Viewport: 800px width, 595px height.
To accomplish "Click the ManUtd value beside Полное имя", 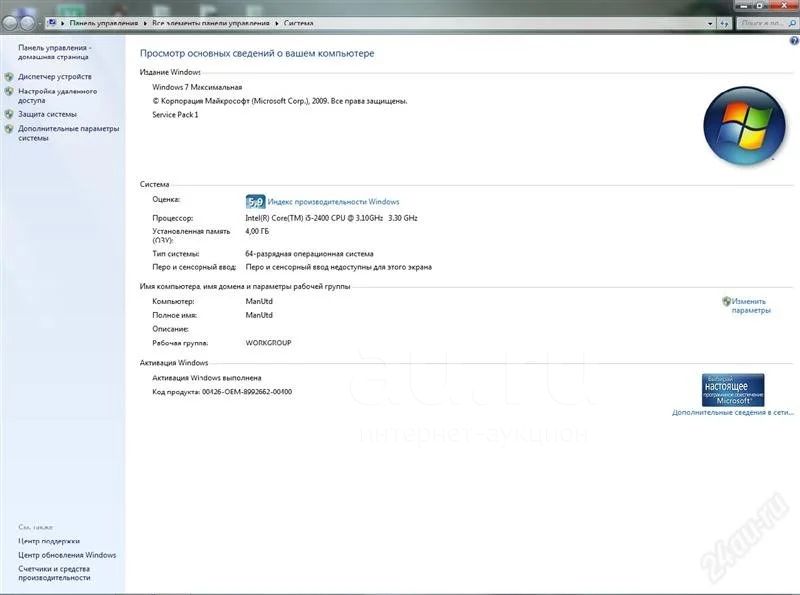I will coord(259,315).
